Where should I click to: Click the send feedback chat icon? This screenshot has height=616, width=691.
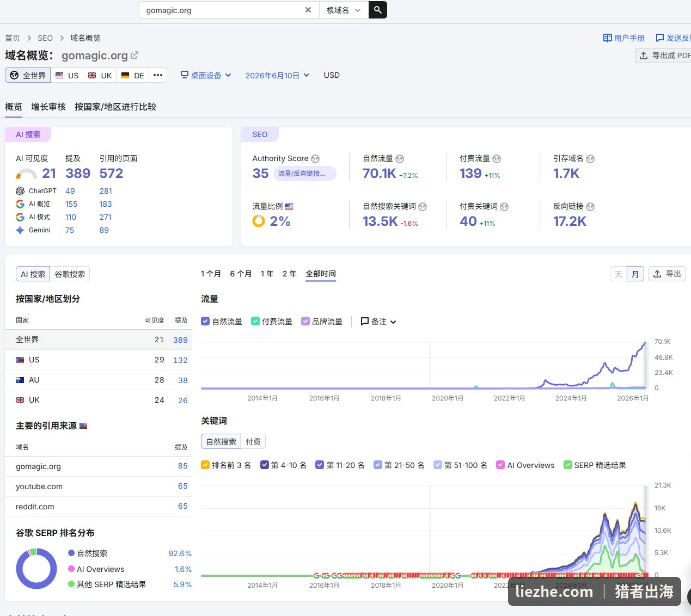pos(660,38)
